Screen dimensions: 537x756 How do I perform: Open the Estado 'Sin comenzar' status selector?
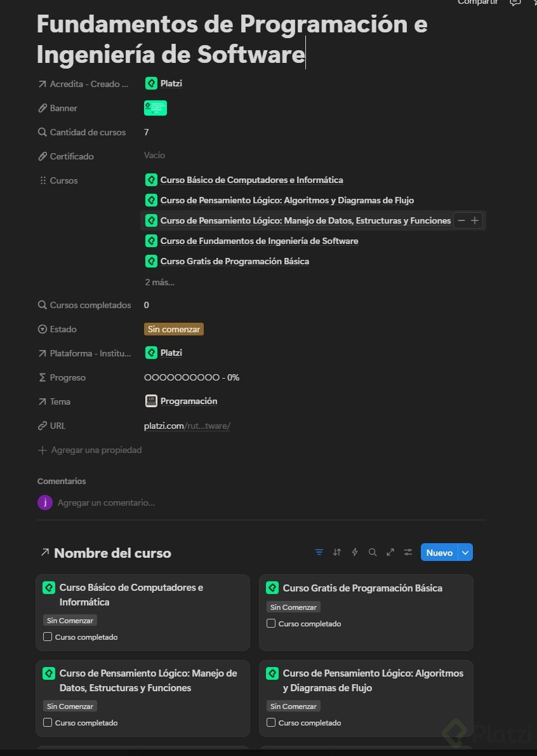pos(173,329)
